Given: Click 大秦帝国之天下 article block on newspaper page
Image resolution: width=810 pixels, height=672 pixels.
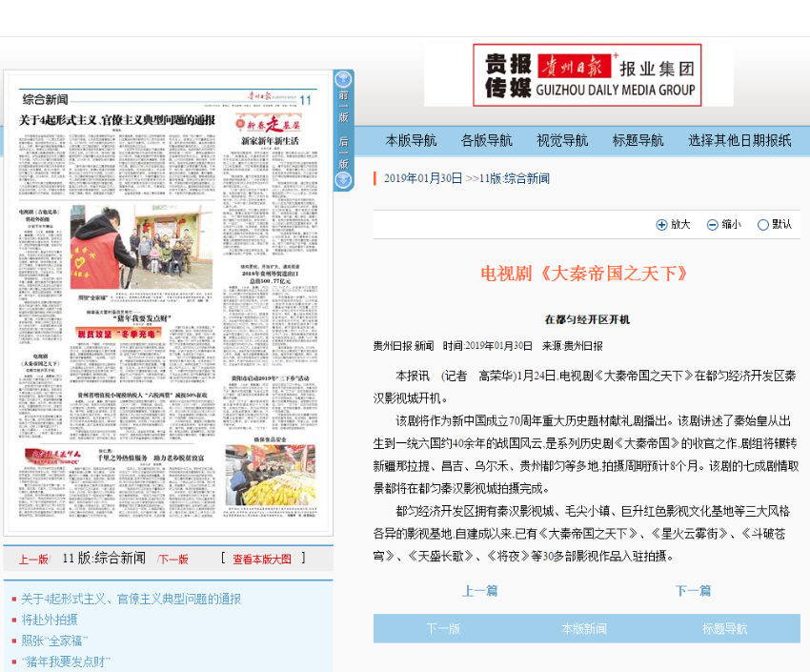Looking at the screenshot, I should [x=40, y=396].
